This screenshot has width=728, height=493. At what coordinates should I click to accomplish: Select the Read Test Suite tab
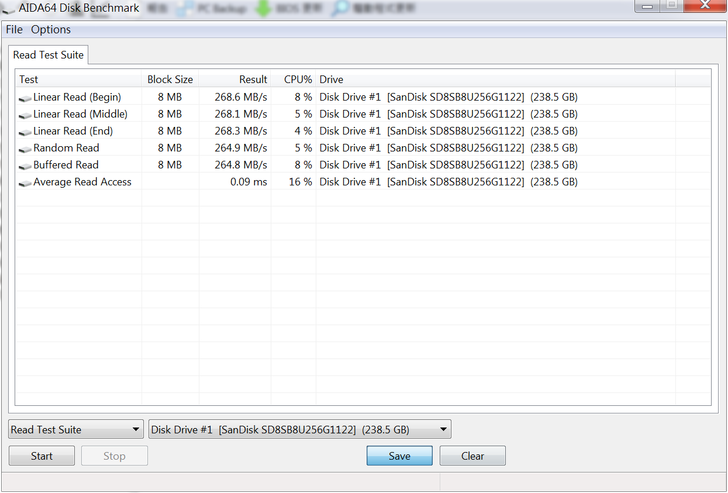click(48, 55)
